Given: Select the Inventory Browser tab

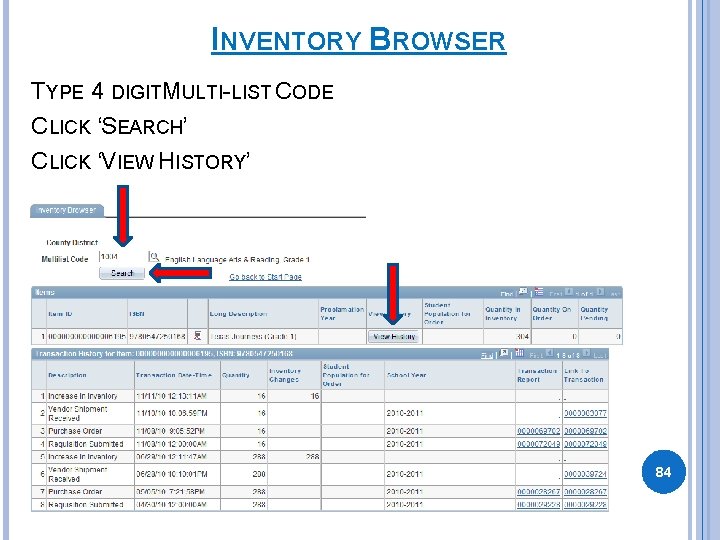Looking at the screenshot, I should (67, 210).
